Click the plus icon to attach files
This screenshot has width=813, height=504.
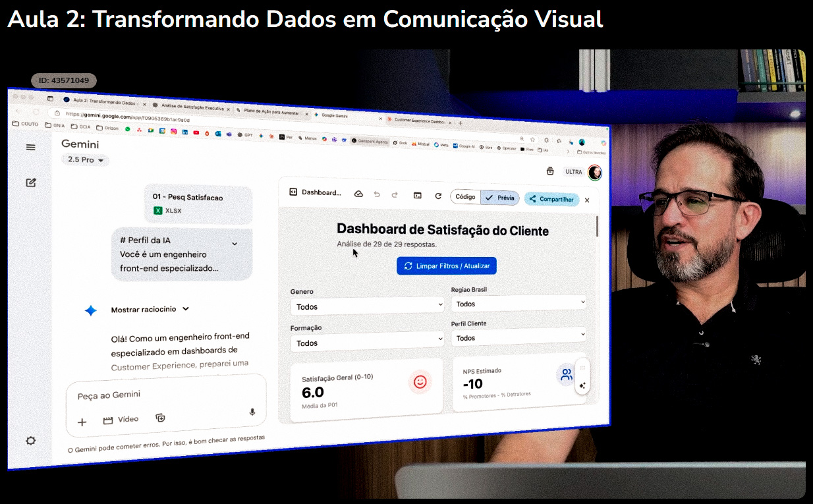81,422
